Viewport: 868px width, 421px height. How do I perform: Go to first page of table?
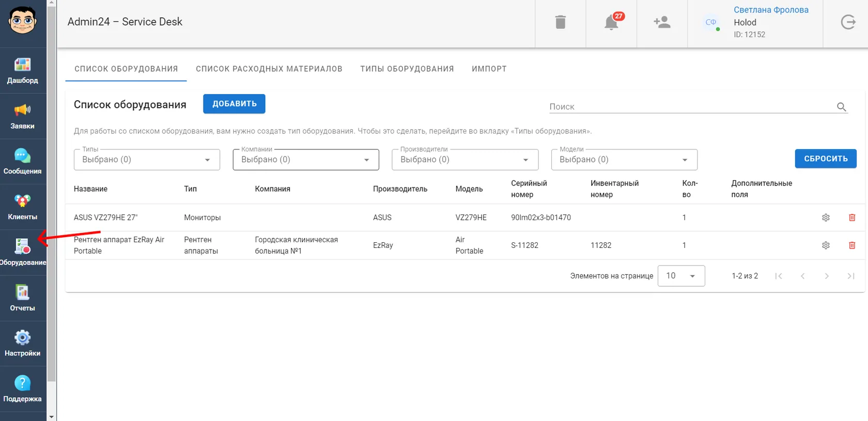click(779, 276)
